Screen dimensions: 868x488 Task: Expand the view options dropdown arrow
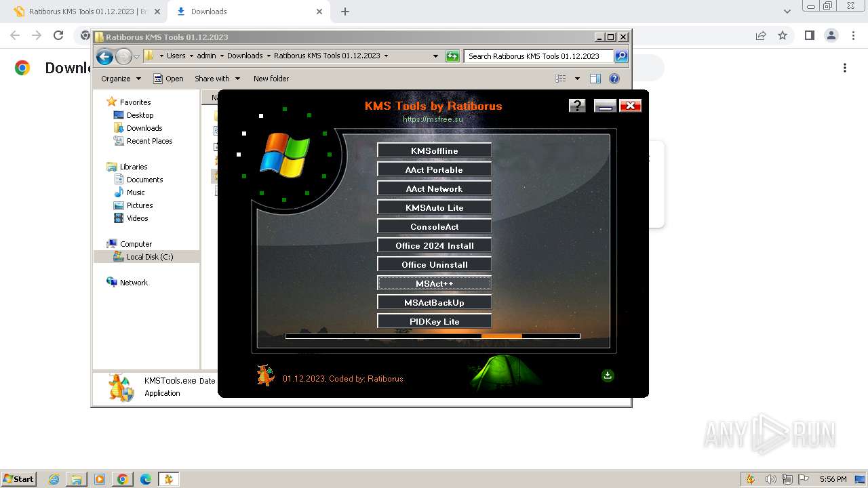(577, 79)
